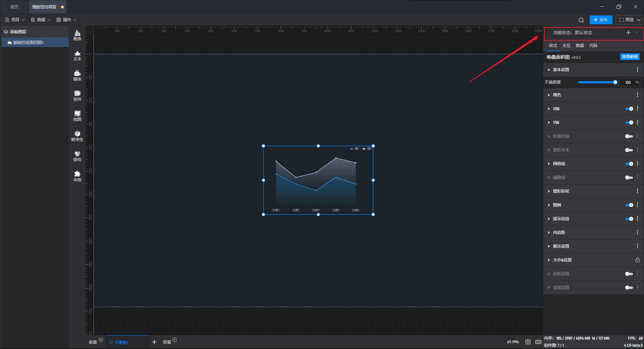This screenshot has width=644, height=349.
Task: Expand the 展示设置 section
Action: 549,246
